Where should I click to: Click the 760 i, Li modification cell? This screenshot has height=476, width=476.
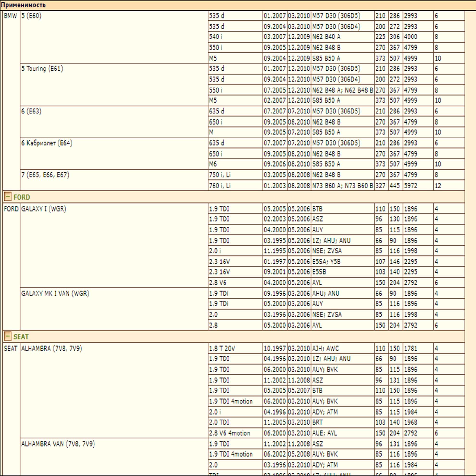click(220, 186)
